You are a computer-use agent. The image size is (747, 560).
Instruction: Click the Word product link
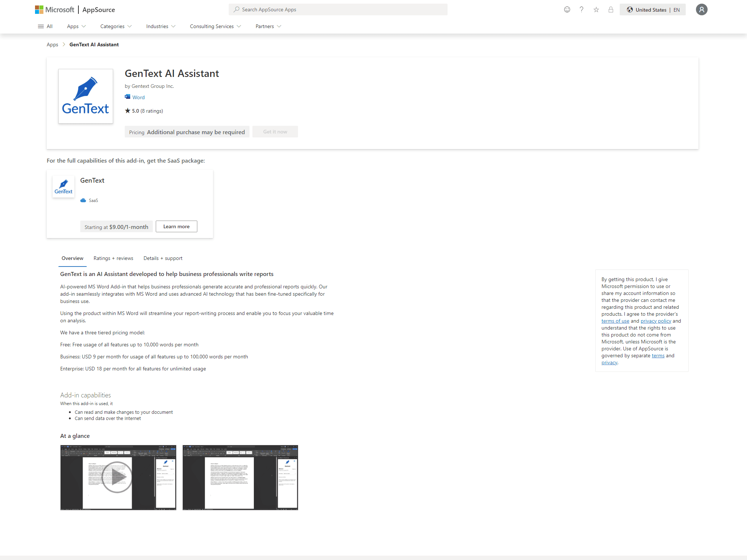138,97
